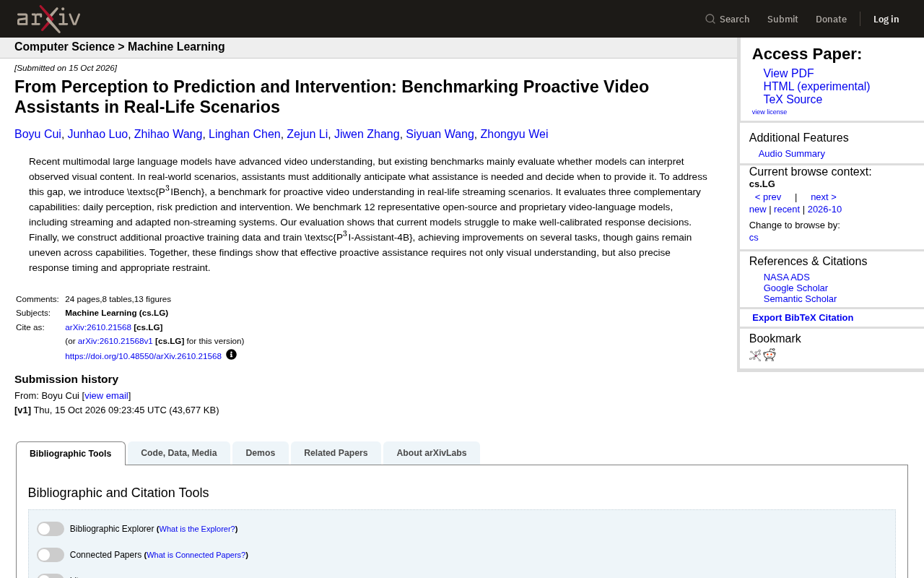Toggle the Bibliographic Explorer switch
Viewport: 924px width, 578px height.
click(51, 529)
